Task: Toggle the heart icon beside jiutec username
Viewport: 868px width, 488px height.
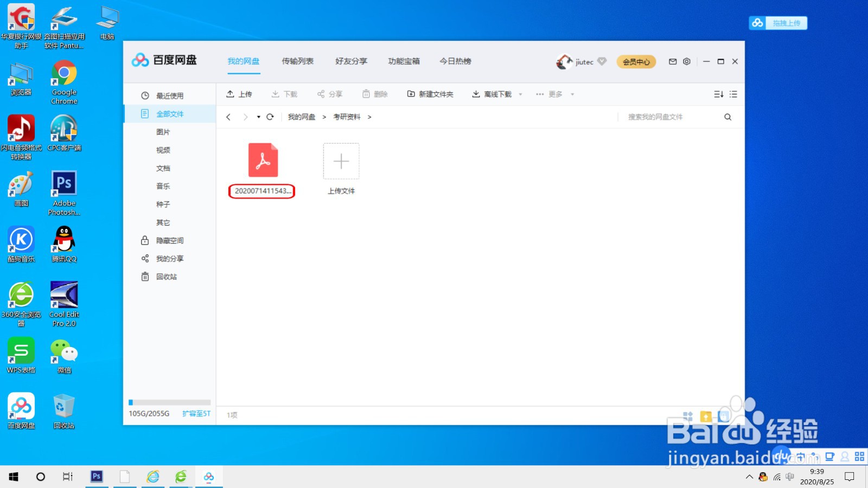Action: click(x=601, y=62)
